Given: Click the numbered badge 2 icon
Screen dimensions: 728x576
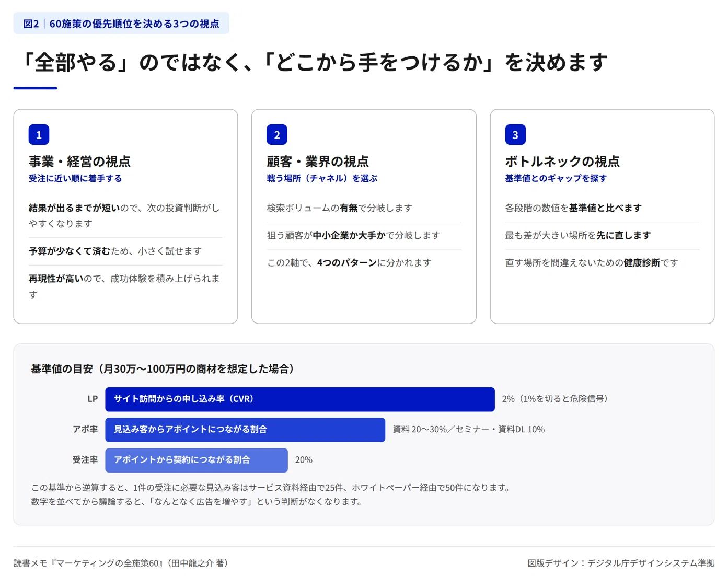Looking at the screenshot, I should coord(277,134).
